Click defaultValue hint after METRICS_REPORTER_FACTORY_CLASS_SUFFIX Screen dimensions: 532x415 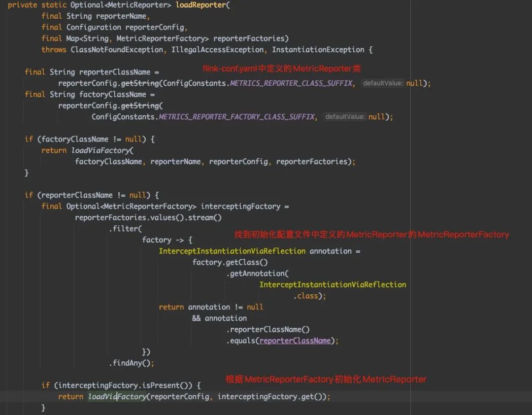click(x=345, y=117)
